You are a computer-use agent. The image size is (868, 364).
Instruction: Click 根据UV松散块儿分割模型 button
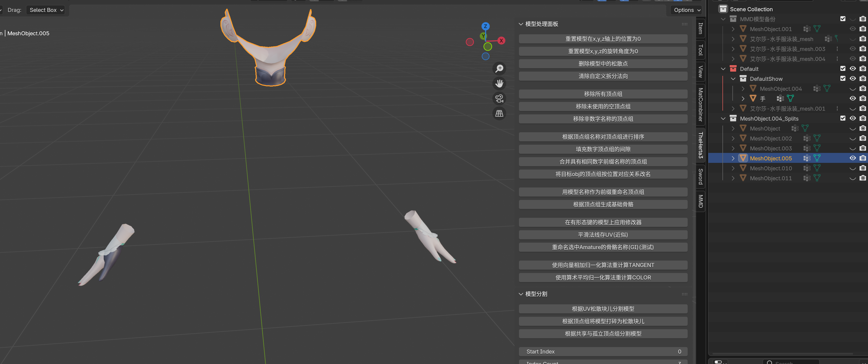603,309
